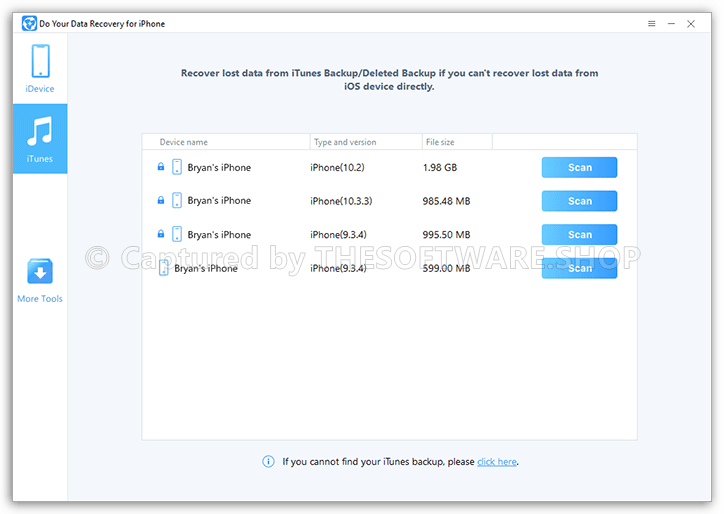724x514 pixels.
Task: Select Bryan's iPhone in the 599.00 MB row
Action: click(206, 268)
